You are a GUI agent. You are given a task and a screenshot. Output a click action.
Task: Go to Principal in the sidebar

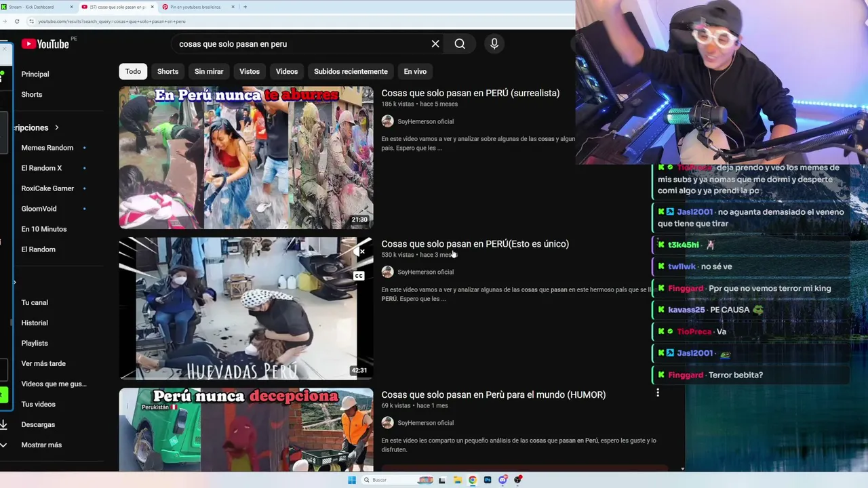point(35,74)
